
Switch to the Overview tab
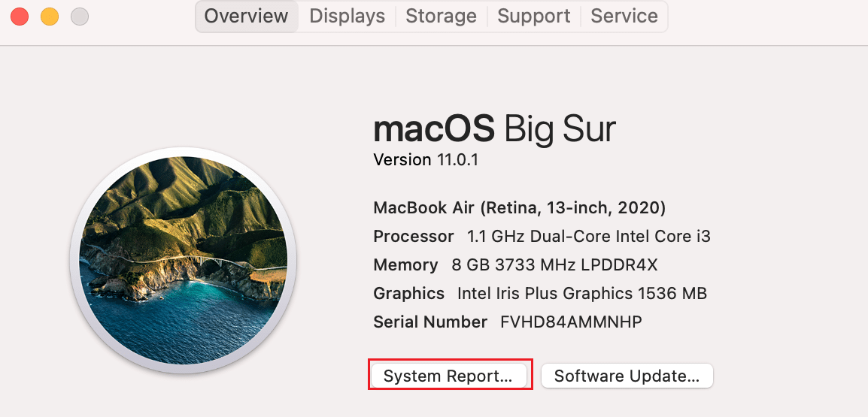(x=246, y=16)
